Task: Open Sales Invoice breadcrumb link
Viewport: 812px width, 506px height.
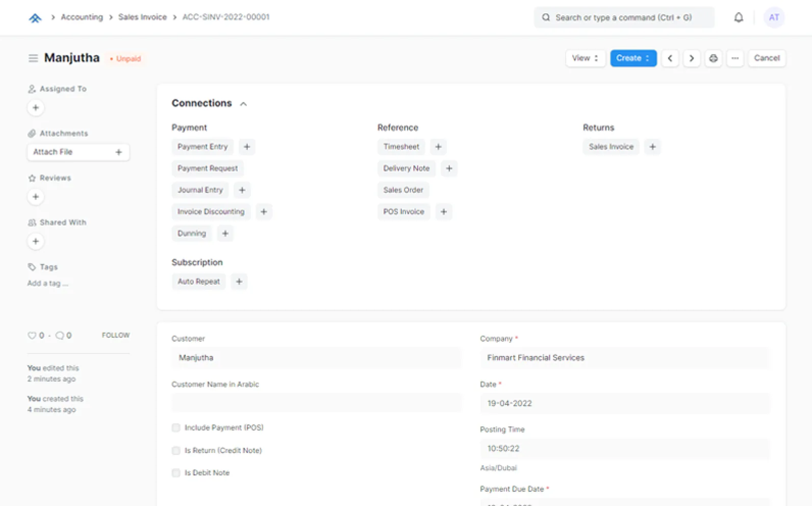Action: pyautogui.click(x=142, y=17)
